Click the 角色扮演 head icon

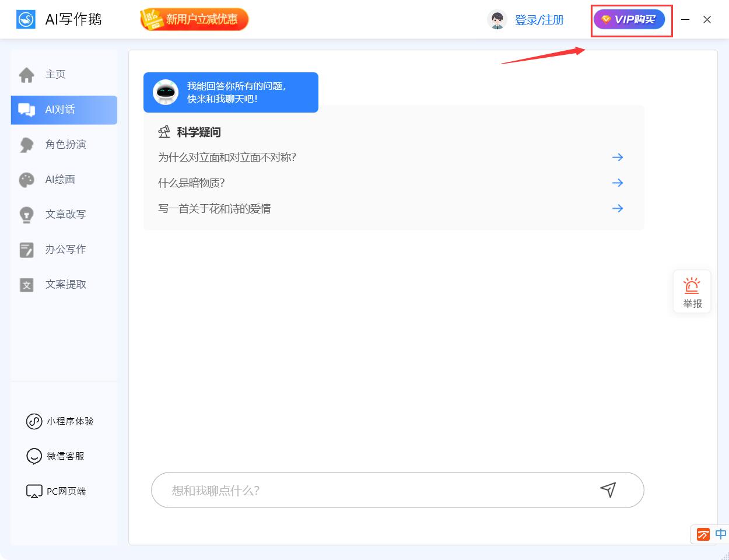(x=27, y=145)
